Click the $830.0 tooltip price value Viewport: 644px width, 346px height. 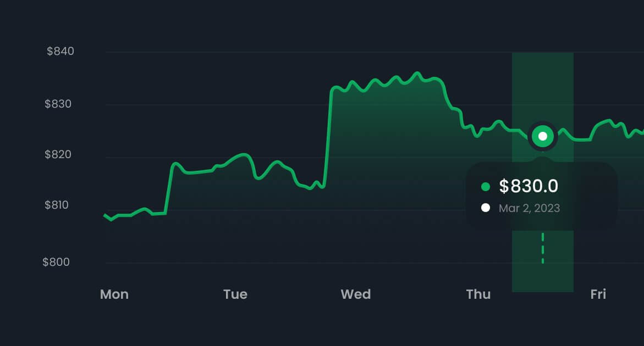pos(529,187)
